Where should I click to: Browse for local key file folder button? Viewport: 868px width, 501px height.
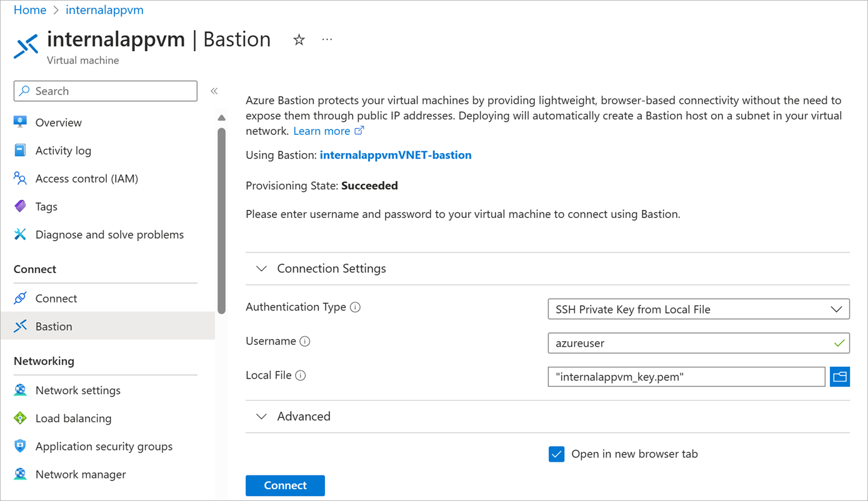point(840,377)
